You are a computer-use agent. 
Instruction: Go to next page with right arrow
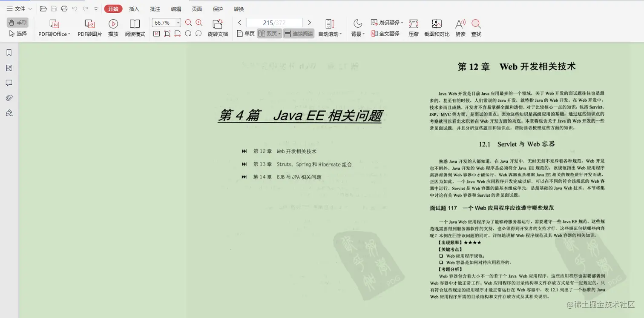click(x=310, y=22)
